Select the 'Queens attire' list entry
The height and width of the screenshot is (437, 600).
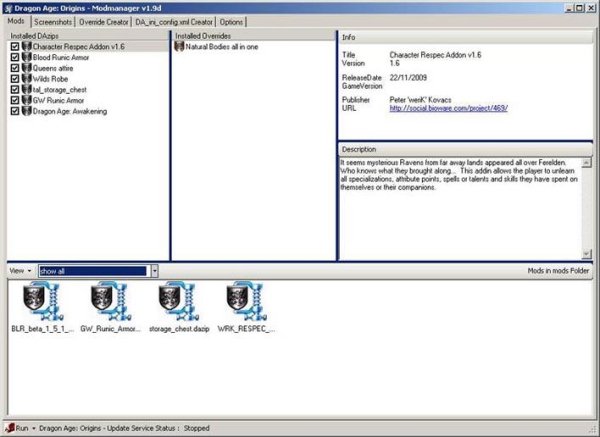click(53, 68)
